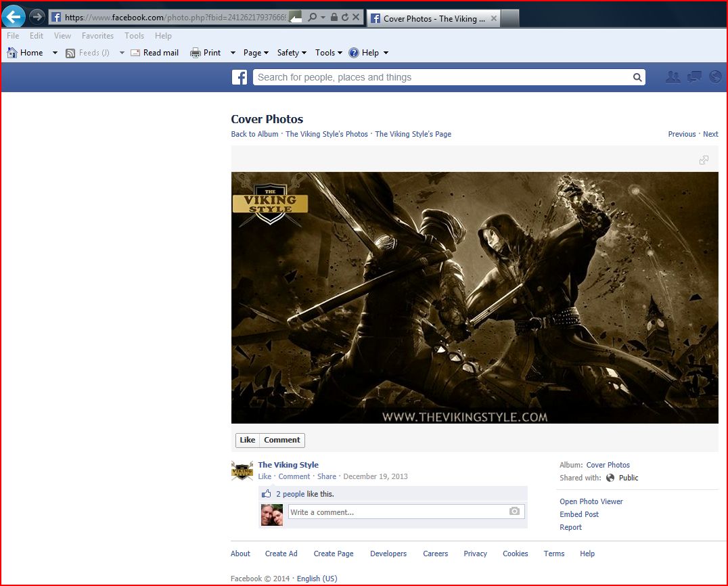Screen dimensions: 728x586
Task: Click the Help question mark icon in toolbar
Action: click(x=354, y=53)
